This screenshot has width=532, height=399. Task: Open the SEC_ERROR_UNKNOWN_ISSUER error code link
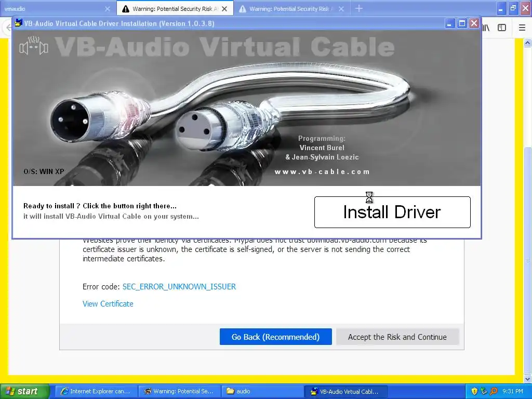point(179,287)
